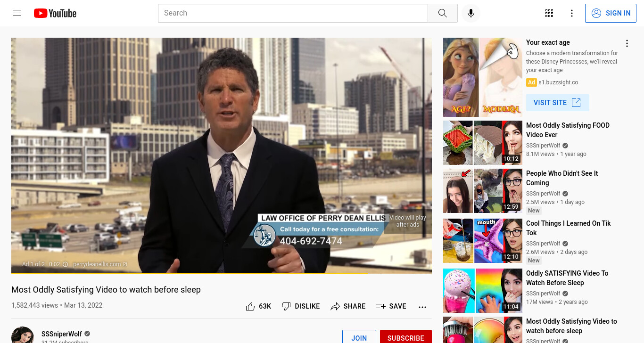Open the settings three-dot menu
Image resolution: width=644 pixels, height=343 pixels.
point(571,13)
